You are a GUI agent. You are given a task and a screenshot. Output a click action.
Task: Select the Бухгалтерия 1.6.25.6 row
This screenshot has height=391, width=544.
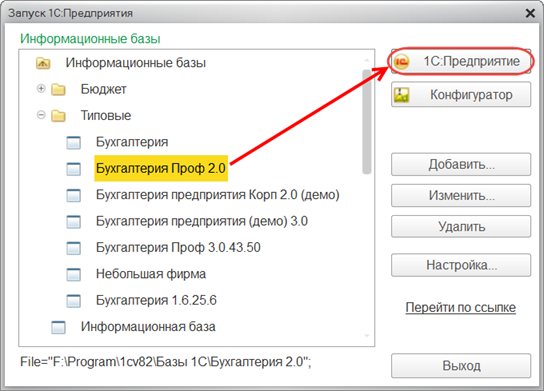156,300
